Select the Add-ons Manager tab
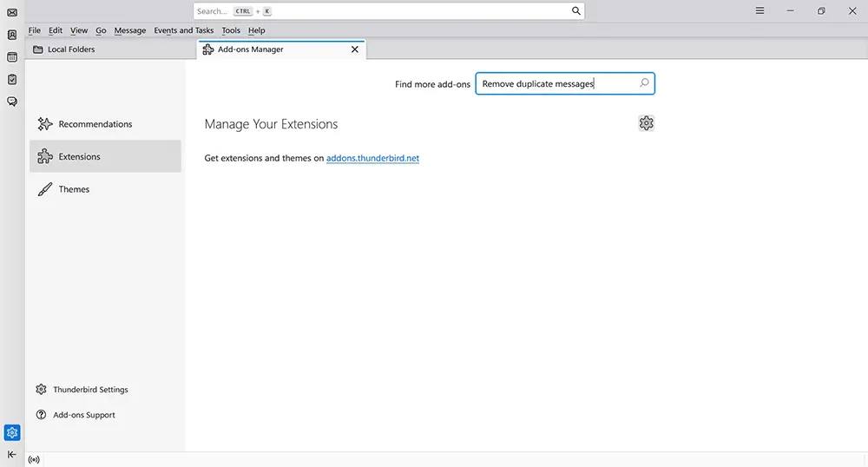Screen dimensions: 868x467 (281, 49)
